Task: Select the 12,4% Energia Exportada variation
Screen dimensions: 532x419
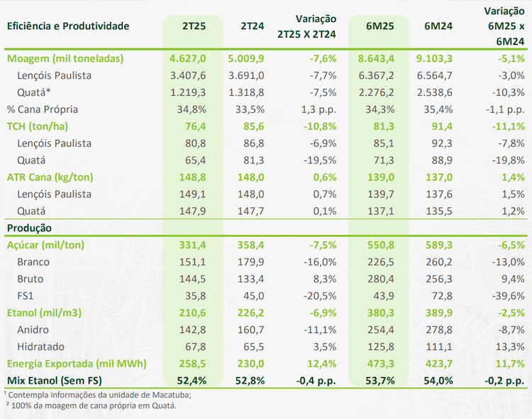Action: (321, 364)
